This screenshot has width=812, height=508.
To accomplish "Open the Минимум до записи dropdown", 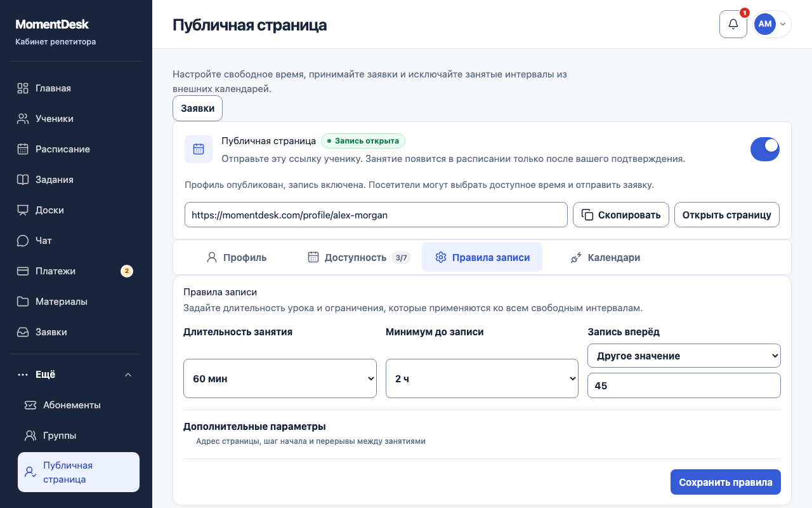I will (x=482, y=378).
